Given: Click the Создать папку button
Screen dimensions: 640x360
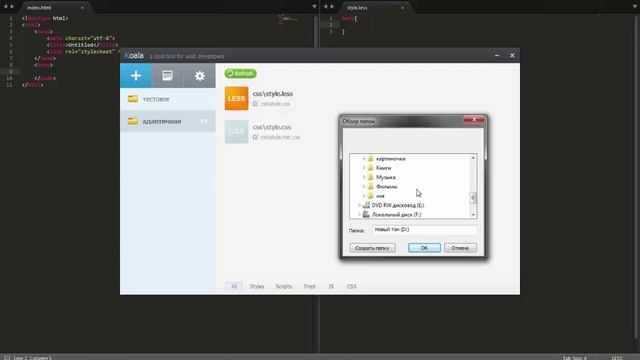Looking at the screenshot, I should [372, 248].
